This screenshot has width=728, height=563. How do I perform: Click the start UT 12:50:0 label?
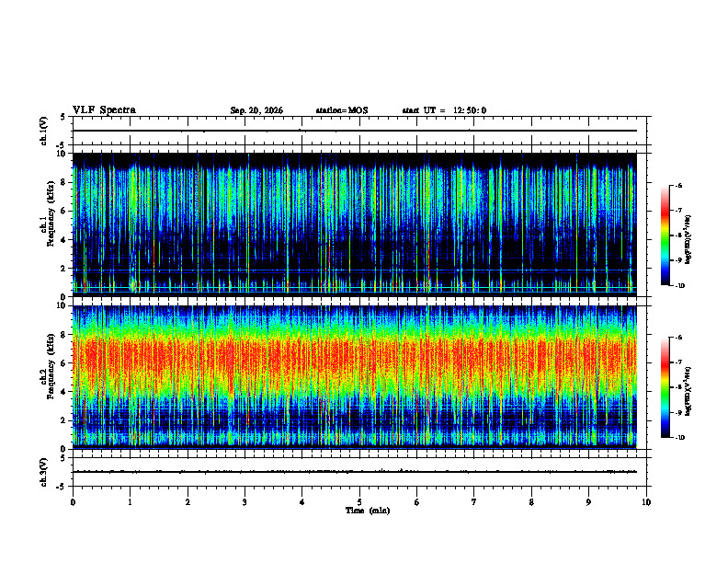[444, 110]
